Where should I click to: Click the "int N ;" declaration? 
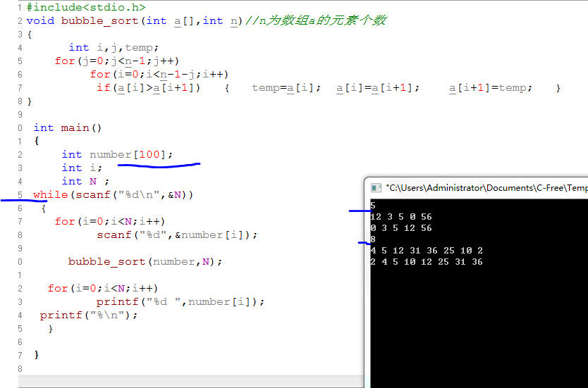point(85,181)
